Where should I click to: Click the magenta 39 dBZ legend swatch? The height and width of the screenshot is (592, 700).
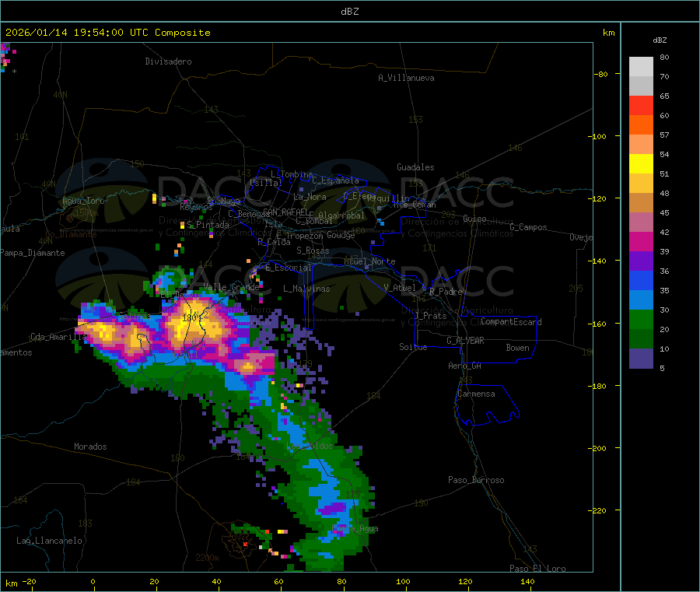click(641, 241)
